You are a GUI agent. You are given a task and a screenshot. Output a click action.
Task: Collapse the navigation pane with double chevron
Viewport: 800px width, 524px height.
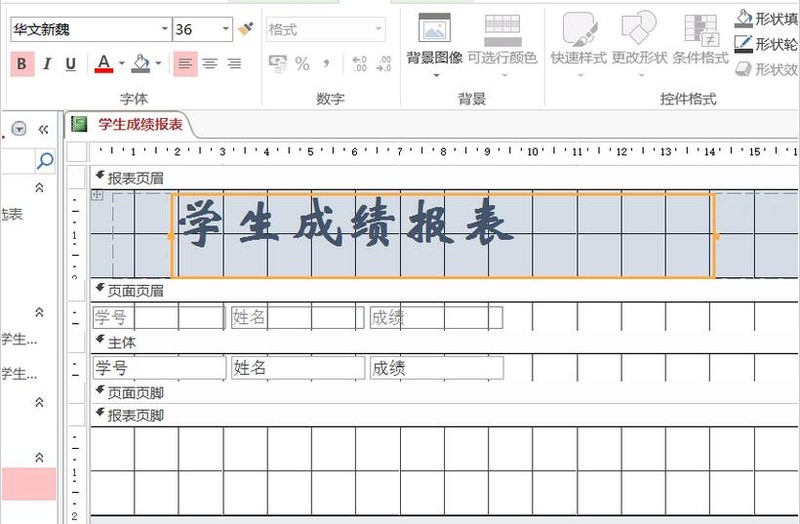pos(43,129)
